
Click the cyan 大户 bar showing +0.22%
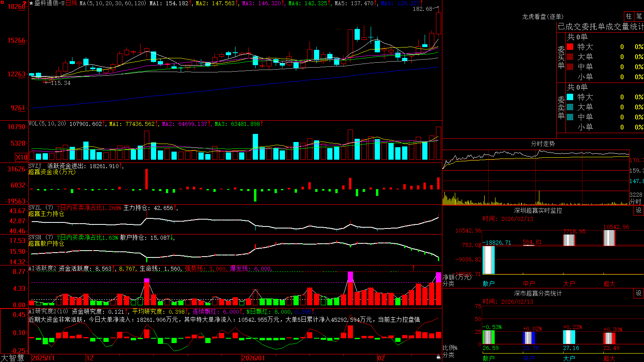click(569, 337)
